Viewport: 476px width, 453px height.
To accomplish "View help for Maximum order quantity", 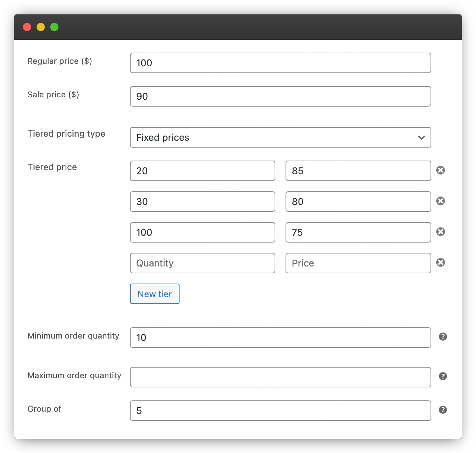I will click(442, 376).
